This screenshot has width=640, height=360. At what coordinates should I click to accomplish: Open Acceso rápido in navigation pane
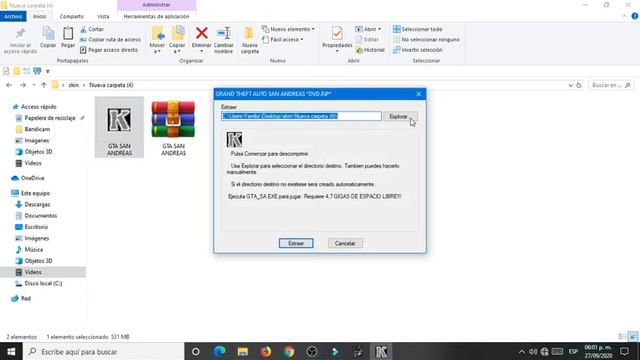coord(38,107)
